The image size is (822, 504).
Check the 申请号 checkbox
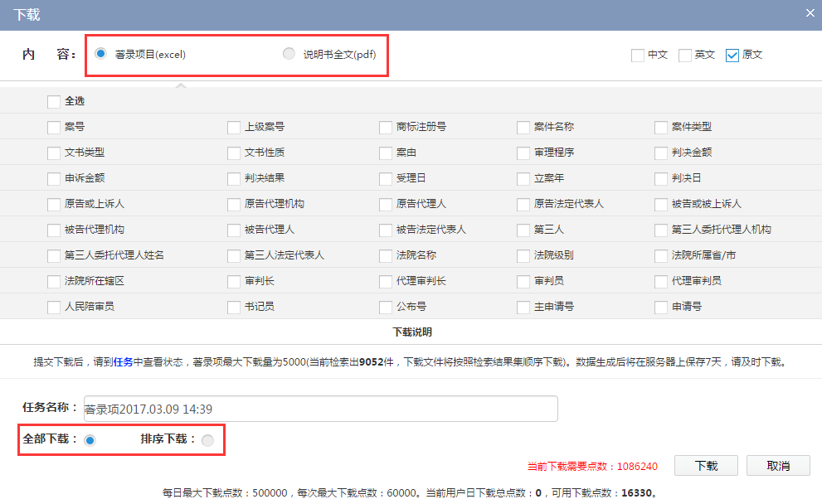pos(661,308)
